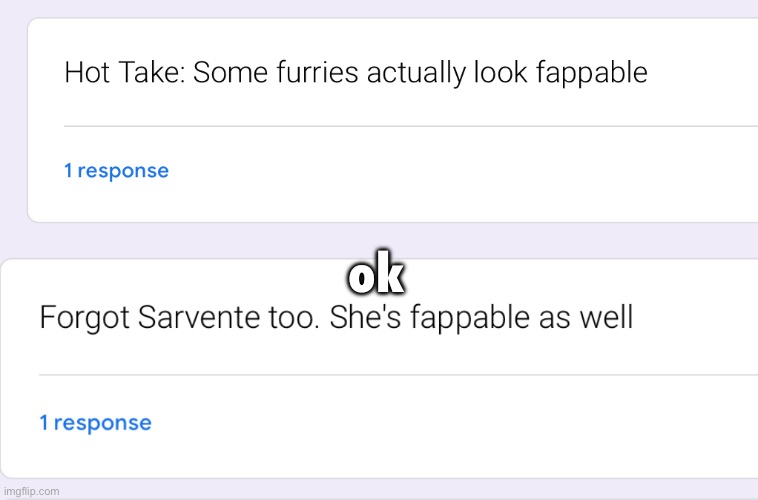Click the word 'actually' in the first question

coord(416,74)
